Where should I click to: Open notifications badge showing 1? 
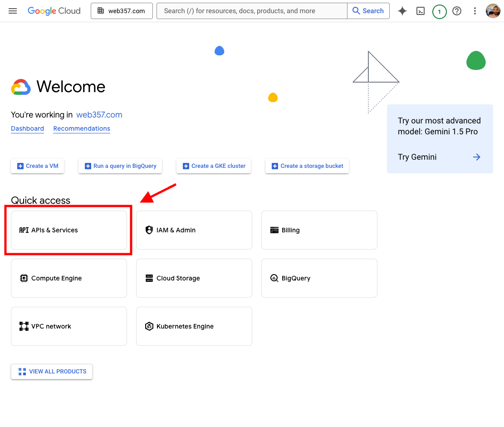click(440, 12)
